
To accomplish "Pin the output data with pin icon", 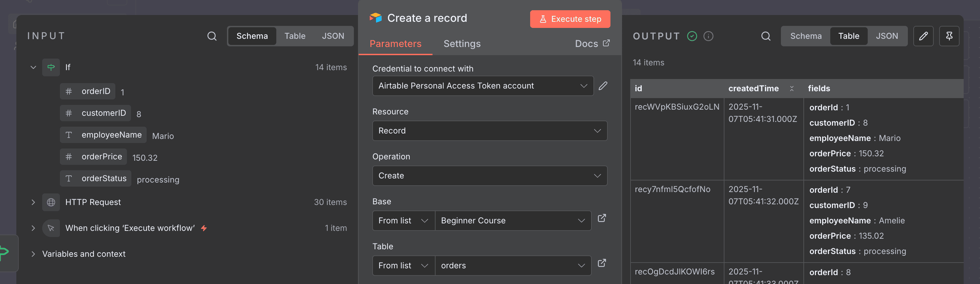I will (949, 36).
